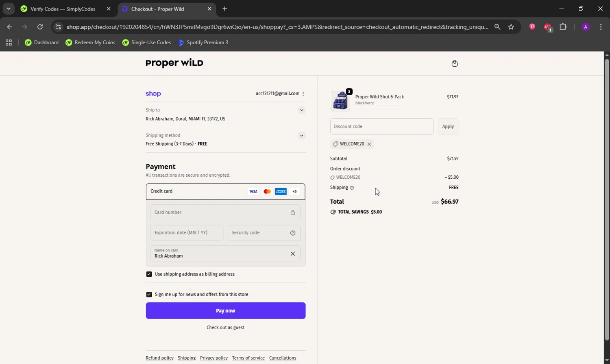Go back to previous page
This screenshot has width=610, height=364.
pos(10,27)
